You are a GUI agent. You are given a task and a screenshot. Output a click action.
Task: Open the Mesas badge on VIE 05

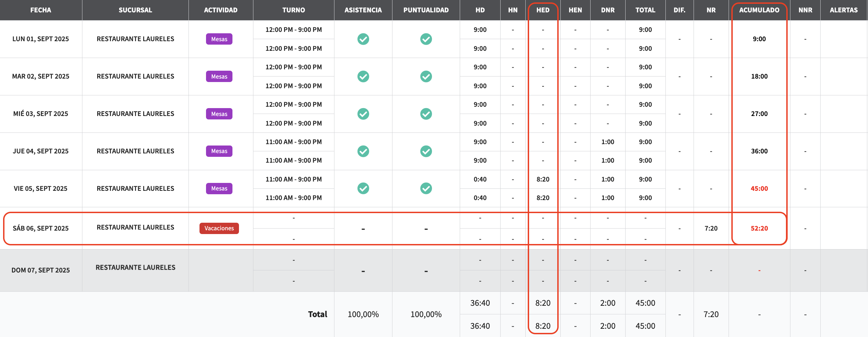coord(219,188)
